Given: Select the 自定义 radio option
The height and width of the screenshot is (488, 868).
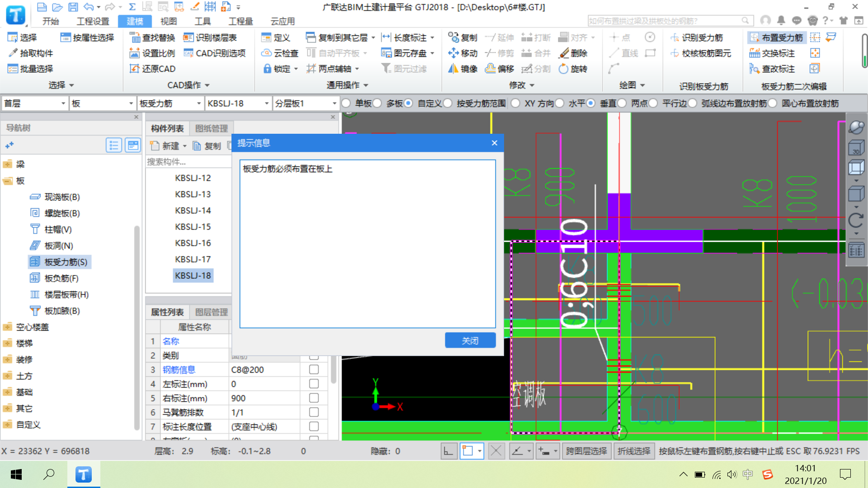Looking at the screenshot, I should pos(408,103).
